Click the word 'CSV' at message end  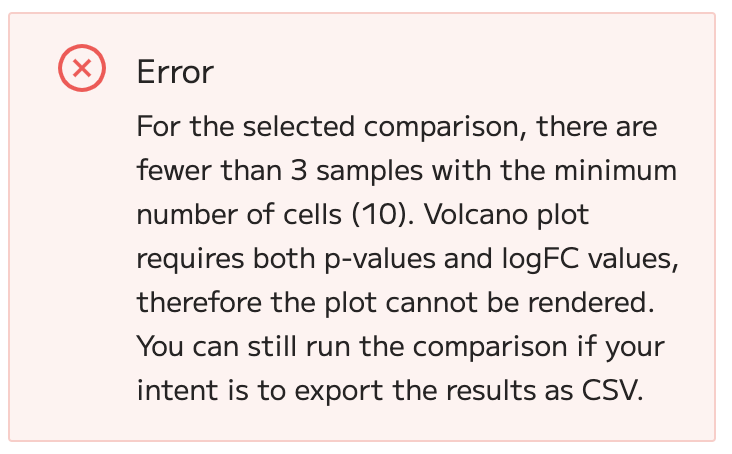[612, 391]
